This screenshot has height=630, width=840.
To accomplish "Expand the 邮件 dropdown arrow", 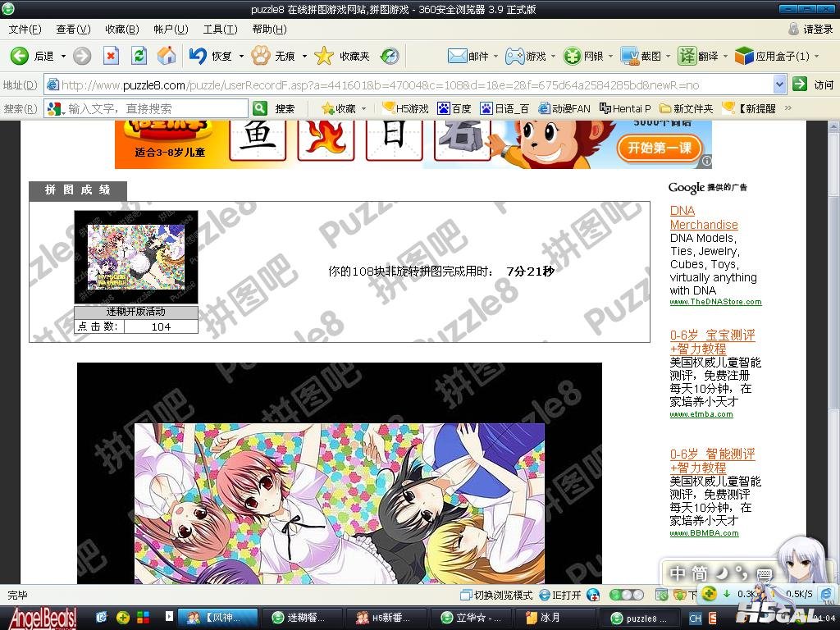I will tap(495, 56).
